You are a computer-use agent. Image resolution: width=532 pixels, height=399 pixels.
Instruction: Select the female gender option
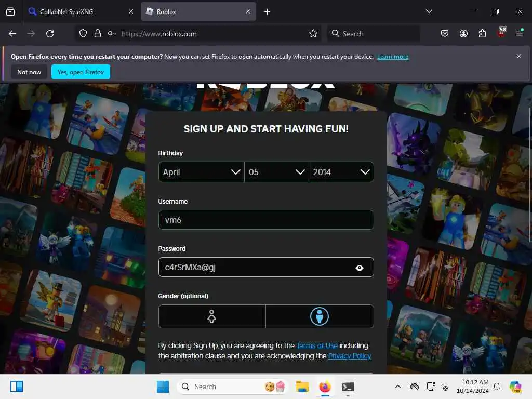click(212, 316)
